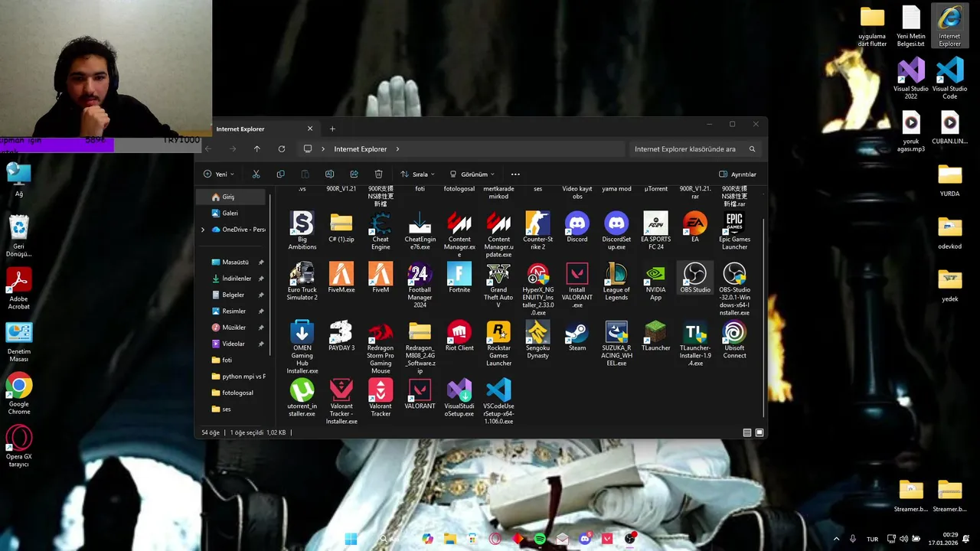Open the three-dots more options menu
Viewport: 980px width, 551px height.
(515, 174)
